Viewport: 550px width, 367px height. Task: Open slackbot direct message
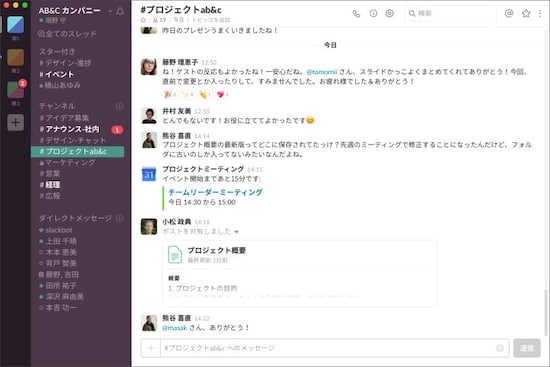tap(55, 230)
